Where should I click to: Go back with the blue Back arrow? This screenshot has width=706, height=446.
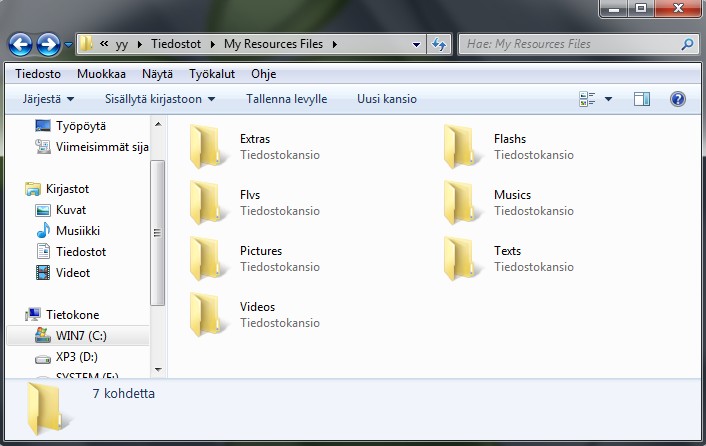(20, 45)
